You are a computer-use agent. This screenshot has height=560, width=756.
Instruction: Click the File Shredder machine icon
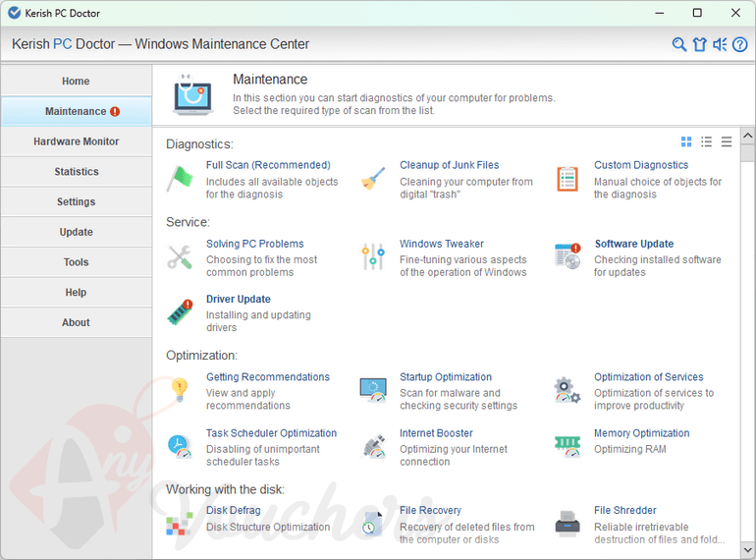(567, 524)
